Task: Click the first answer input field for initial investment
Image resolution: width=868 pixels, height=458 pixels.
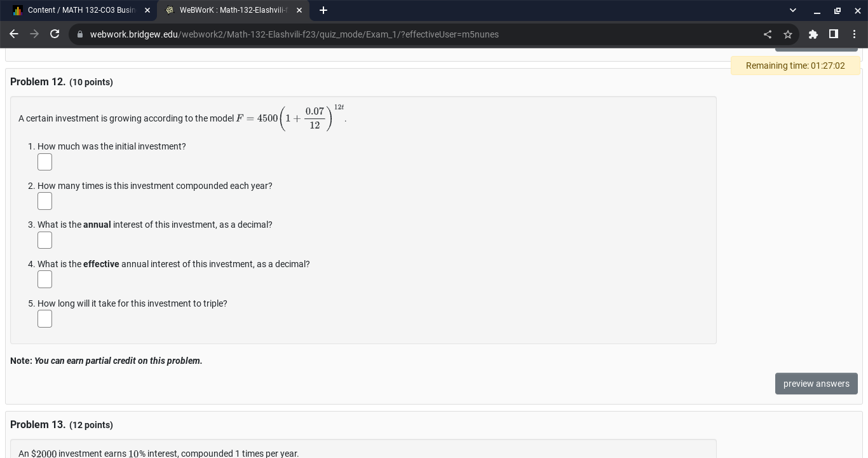Action: [x=44, y=162]
